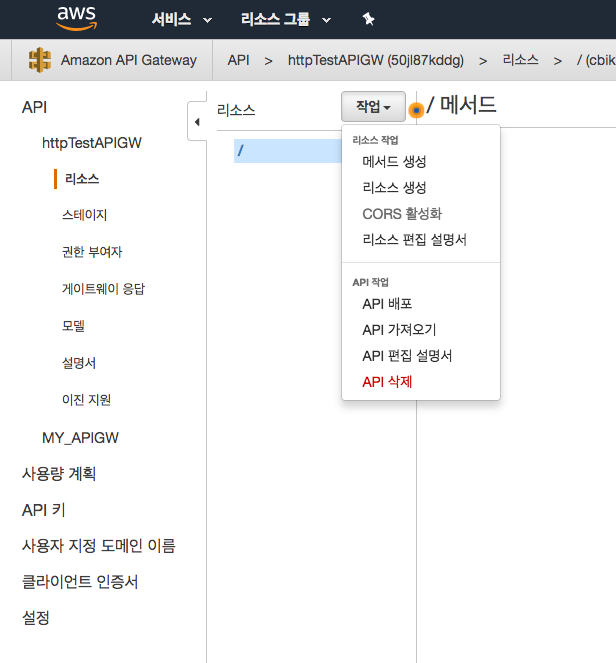Screen dimensions: 616x663
Task: Select 리소스 생성 from the menu
Action: click(x=394, y=188)
